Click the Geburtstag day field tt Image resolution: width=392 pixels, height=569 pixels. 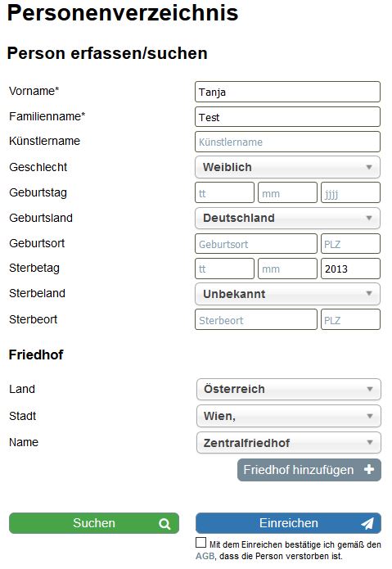tap(224, 192)
